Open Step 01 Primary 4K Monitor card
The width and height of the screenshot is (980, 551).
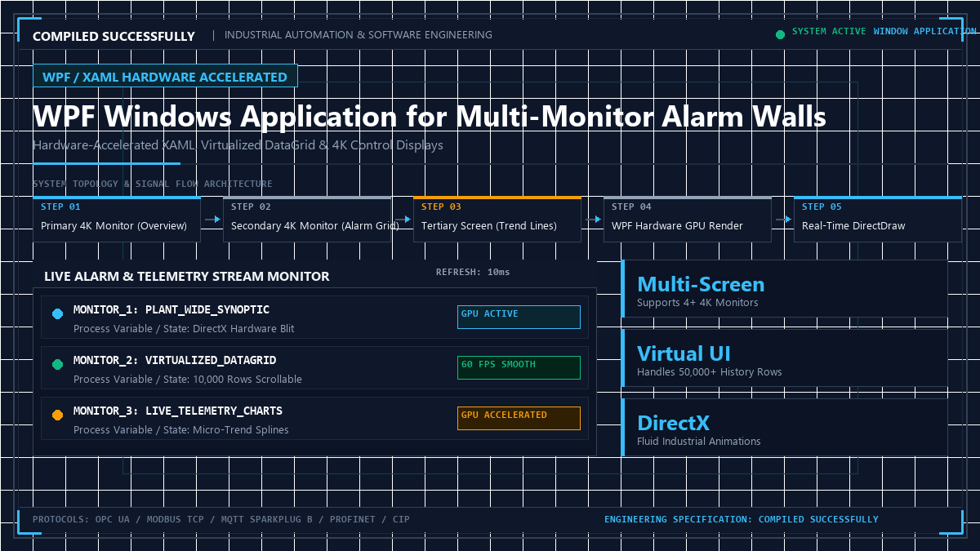point(117,219)
